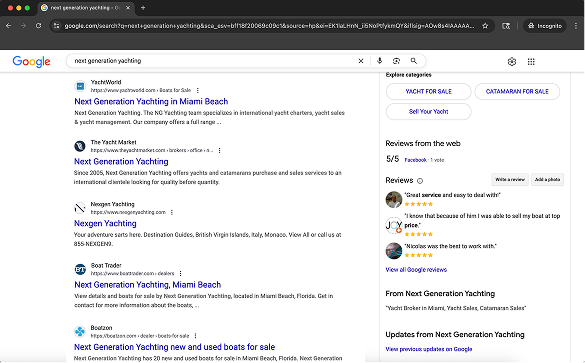The width and height of the screenshot is (585, 363).
Task: Open 'Nicolas was the best' reviewer photo
Action: pos(394,251)
